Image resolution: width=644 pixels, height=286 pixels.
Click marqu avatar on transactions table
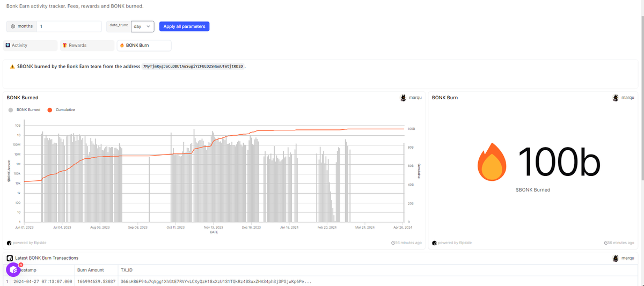616,258
